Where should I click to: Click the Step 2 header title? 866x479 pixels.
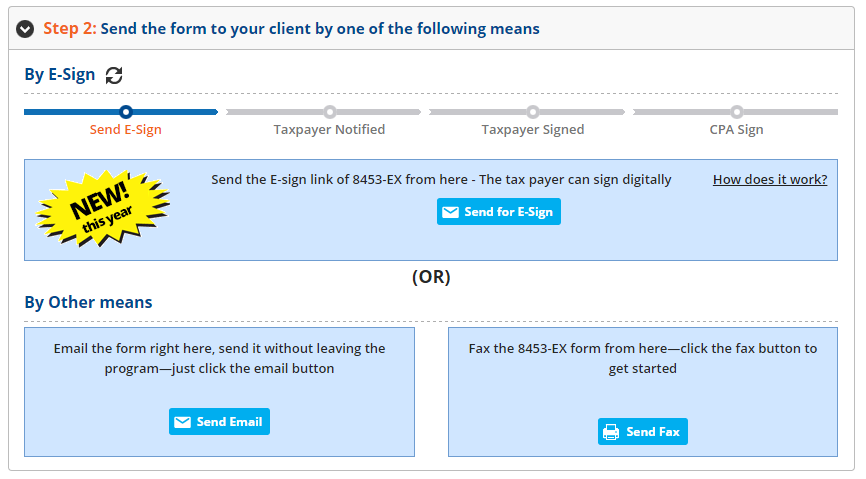coord(292,29)
